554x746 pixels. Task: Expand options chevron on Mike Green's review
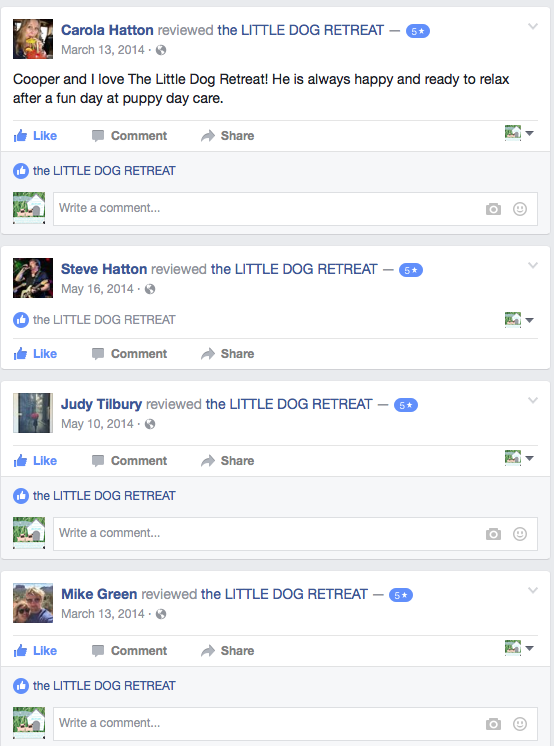[533, 590]
